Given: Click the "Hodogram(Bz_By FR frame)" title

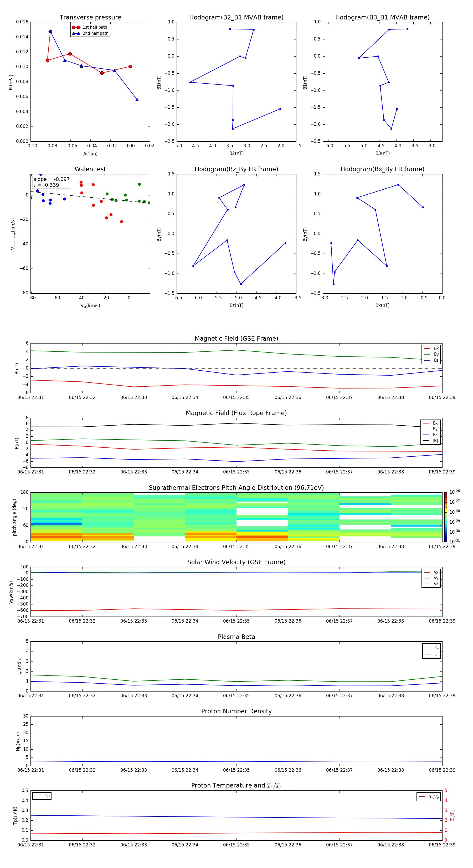Looking at the screenshot, I should point(236,169).
